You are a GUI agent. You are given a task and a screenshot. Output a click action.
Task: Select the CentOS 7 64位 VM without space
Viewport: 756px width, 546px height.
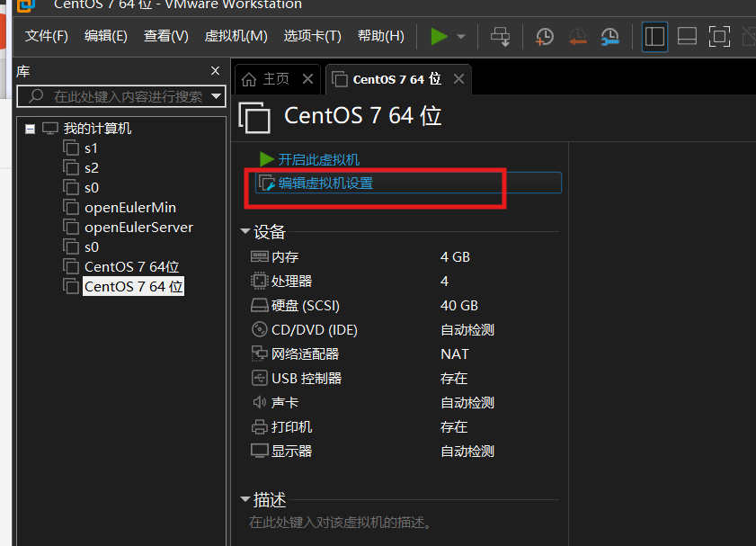(131, 267)
